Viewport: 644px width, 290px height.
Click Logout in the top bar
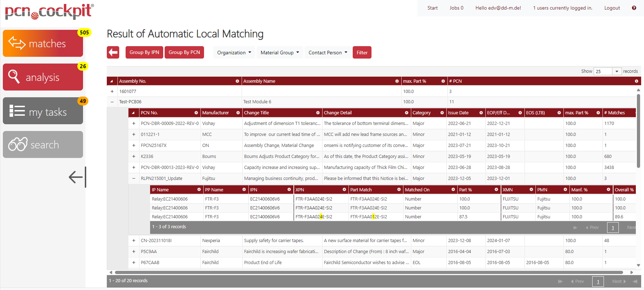coord(612,8)
